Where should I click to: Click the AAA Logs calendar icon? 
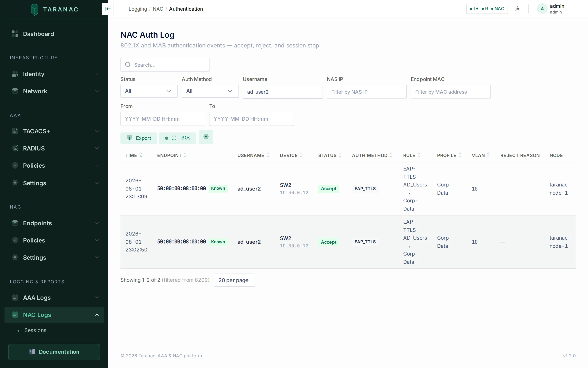(x=15, y=297)
